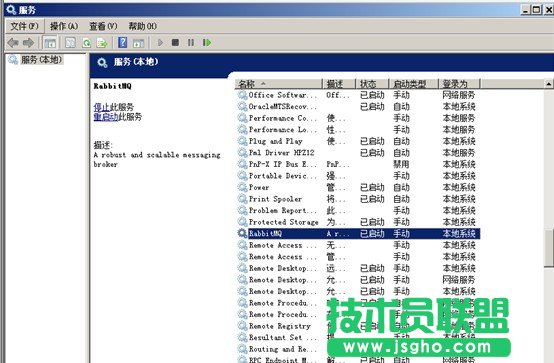Click the Restart Service green button

pyautogui.click(x=207, y=42)
